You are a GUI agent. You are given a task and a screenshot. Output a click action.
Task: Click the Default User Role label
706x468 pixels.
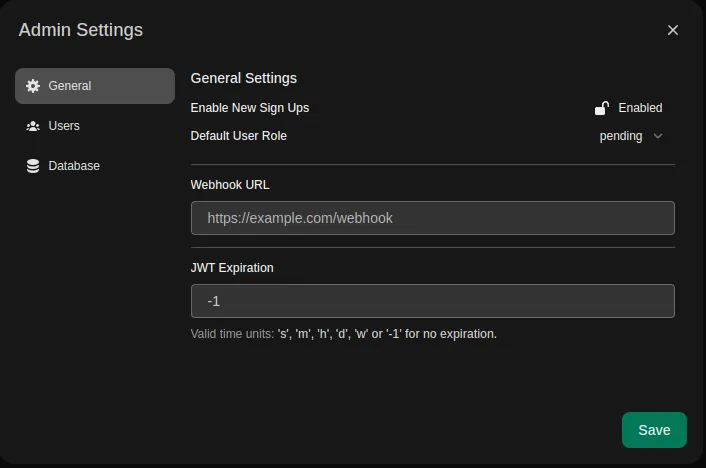pyautogui.click(x=238, y=136)
